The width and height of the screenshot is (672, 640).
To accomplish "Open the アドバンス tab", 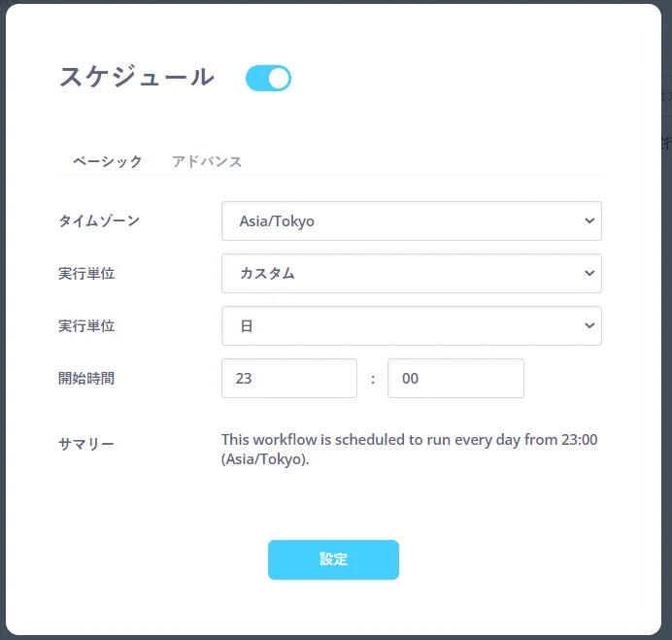I will [207, 161].
